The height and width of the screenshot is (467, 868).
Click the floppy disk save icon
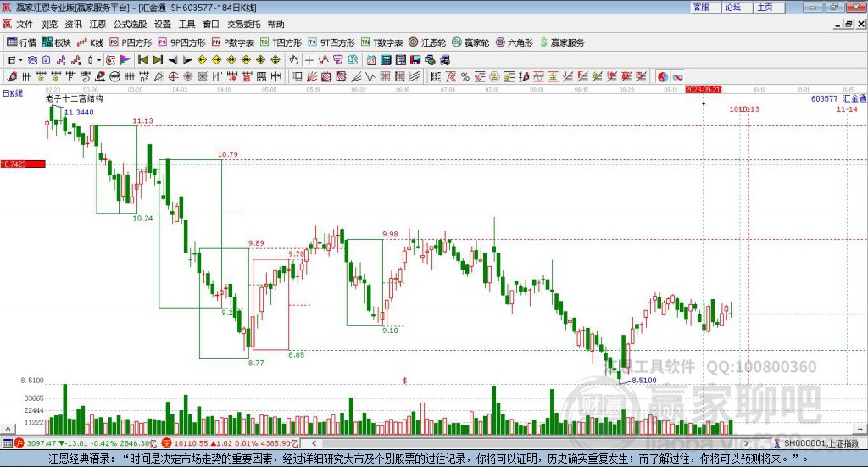pyautogui.click(x=415, y=60)
